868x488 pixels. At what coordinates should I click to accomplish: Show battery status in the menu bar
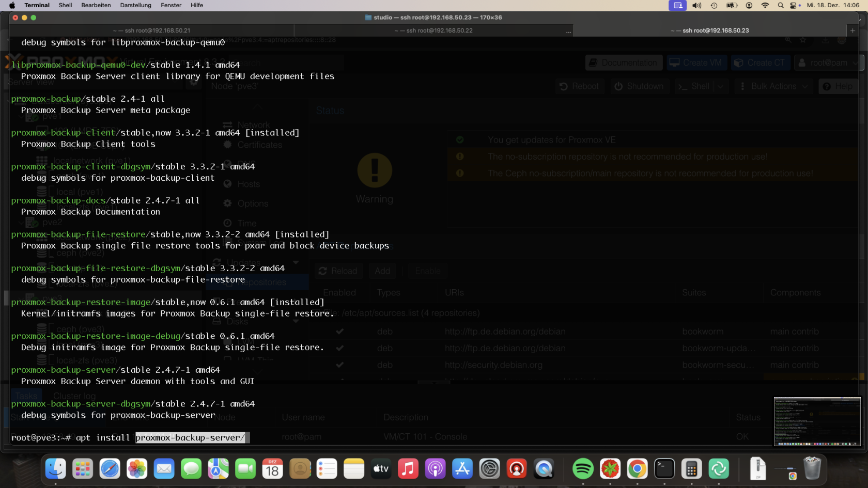(732, 5)
